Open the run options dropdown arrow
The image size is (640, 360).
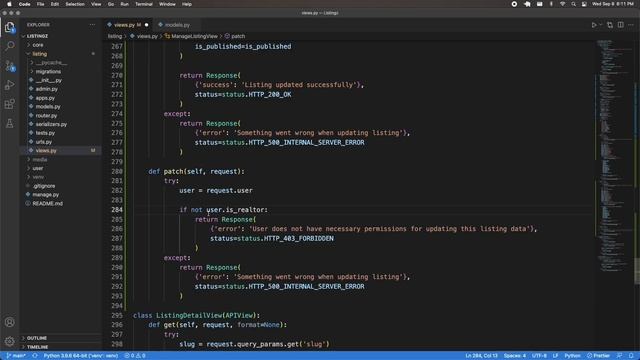click(601, 25)
